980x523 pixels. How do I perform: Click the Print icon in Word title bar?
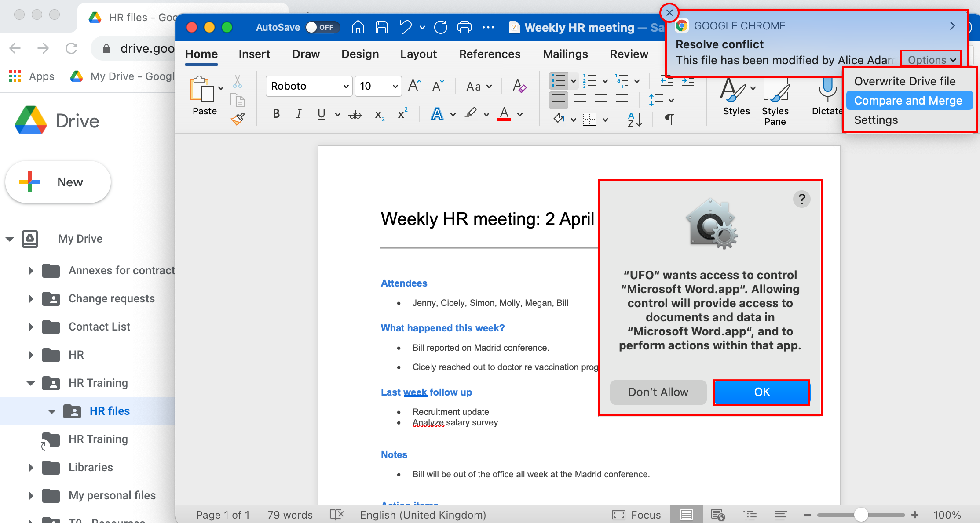(464, 27)
